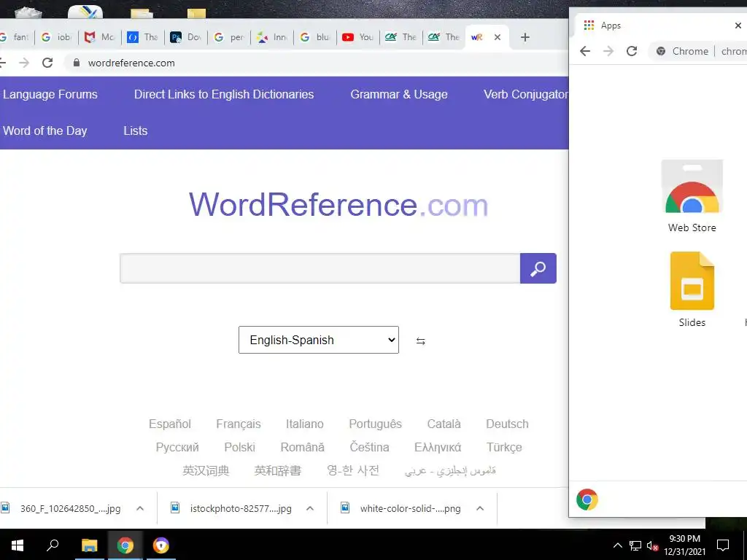Switch site language to Català
The width and height of the screenshot is (747, 560).
(x=444, y=424)
